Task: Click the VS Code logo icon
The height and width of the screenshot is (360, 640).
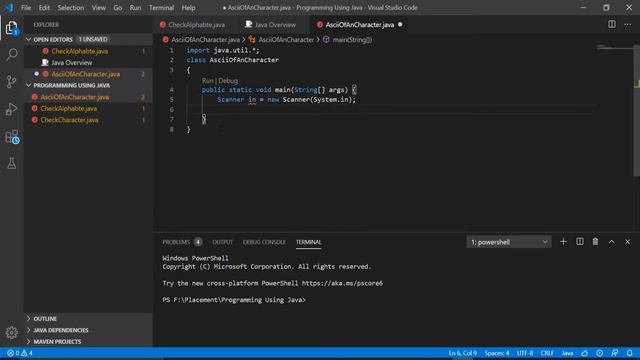Action: [x=9, y=8]
